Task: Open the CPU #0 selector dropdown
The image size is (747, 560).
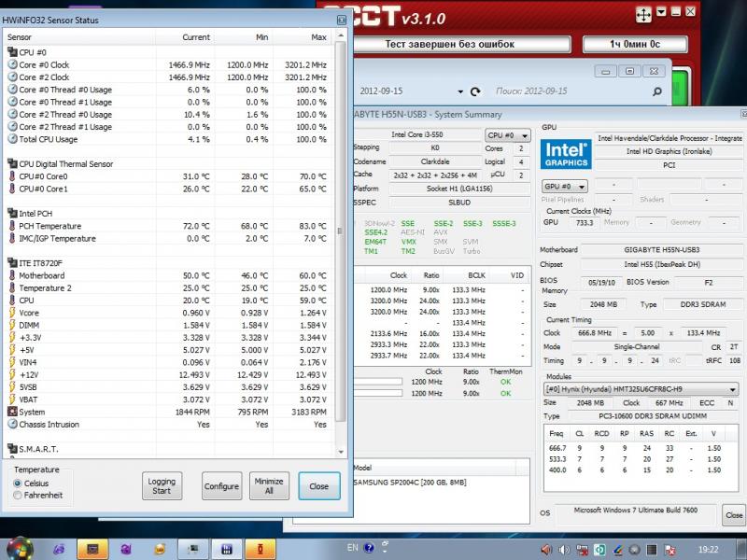Action: pyautogui.click(x=507, y=135)
